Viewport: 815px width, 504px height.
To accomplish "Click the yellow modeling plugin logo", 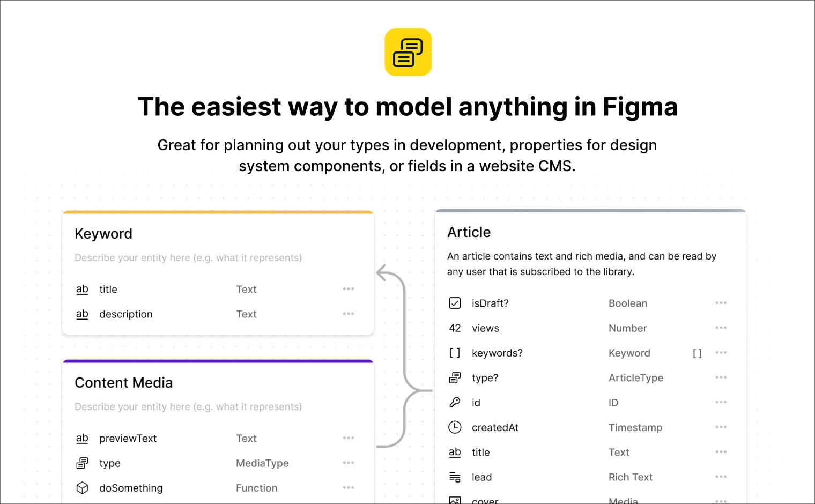I will coord(407,52).
